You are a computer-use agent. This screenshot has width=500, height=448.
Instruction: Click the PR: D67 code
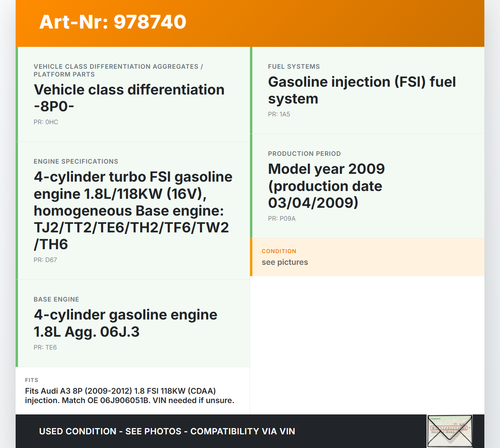pos(45,260)
